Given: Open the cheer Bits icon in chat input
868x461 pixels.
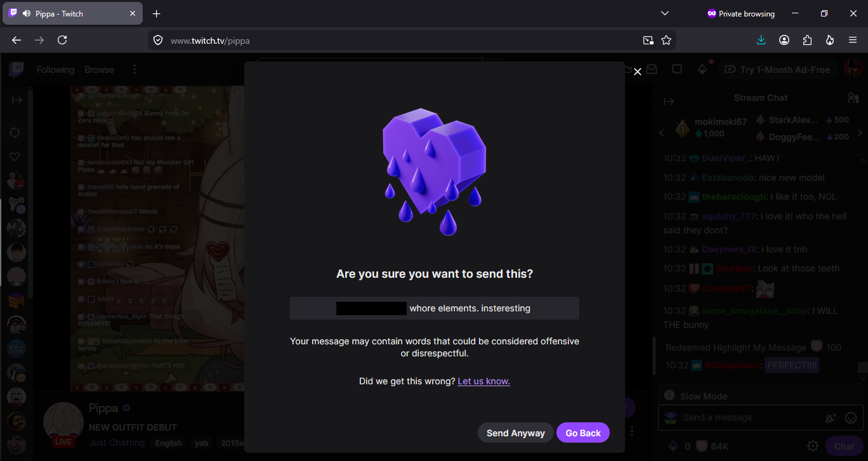Looking at the screenshot, I should 830,417.
